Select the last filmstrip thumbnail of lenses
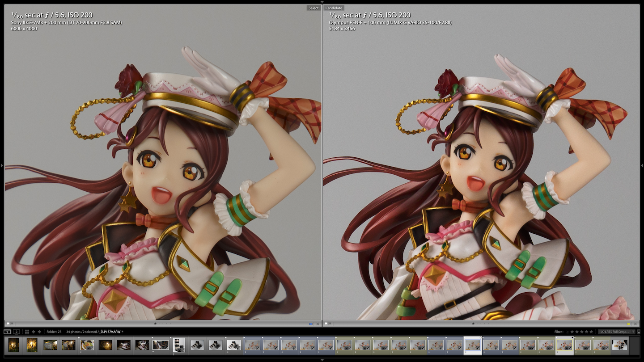The image size is (644, 362). pos(620,345)
